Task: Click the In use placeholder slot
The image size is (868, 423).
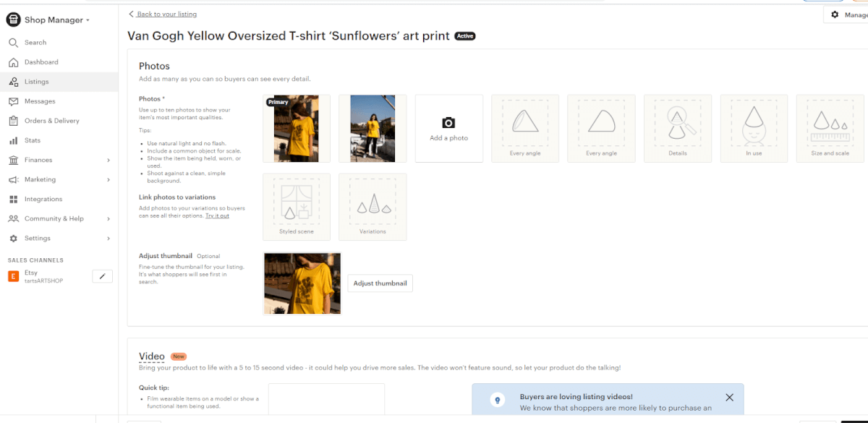Action: pyautogui.click(x=754, y=128)
